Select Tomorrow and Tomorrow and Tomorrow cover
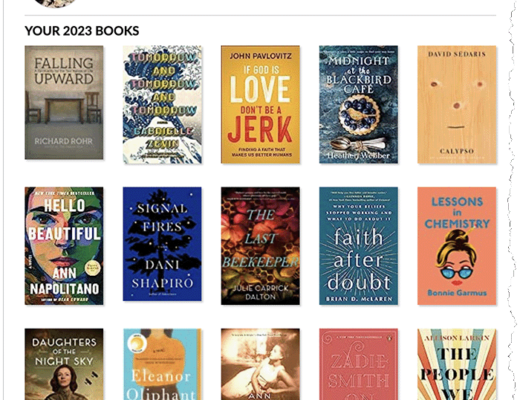 point(162,104)
